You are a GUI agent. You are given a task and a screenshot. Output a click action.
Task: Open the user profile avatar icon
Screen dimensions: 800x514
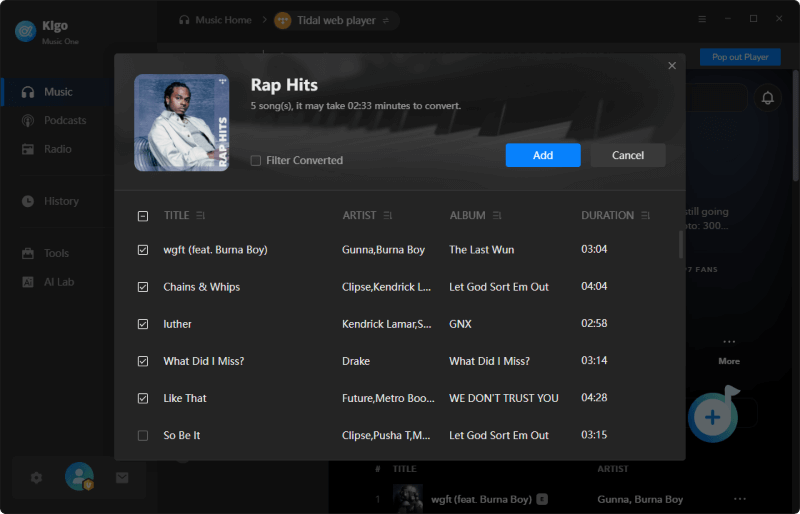click(79, 478)
